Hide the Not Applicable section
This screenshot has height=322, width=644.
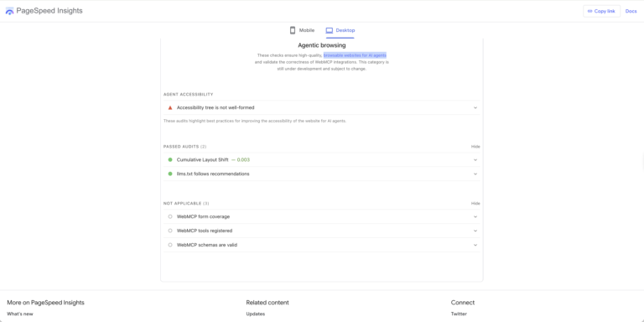[475, 203]
